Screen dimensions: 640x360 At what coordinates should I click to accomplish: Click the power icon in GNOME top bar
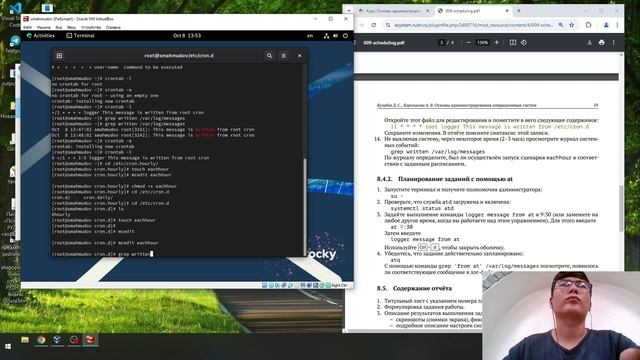[345, 36]
